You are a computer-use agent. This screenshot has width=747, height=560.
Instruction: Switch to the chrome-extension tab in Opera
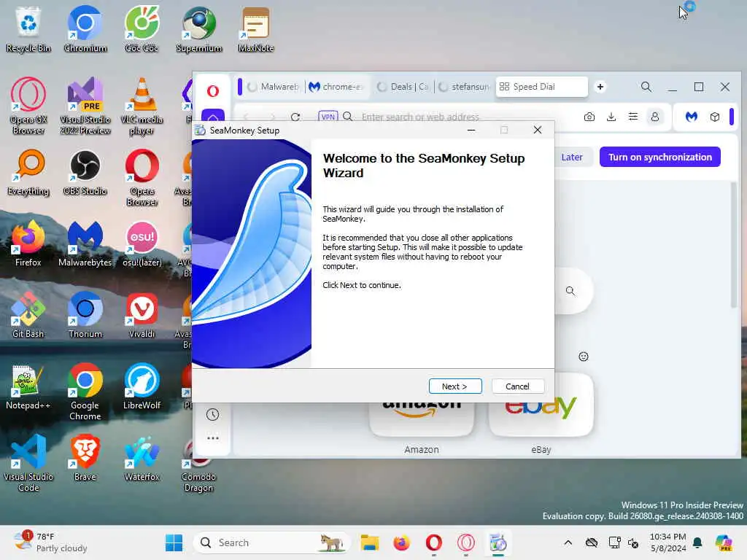point(336,87)
